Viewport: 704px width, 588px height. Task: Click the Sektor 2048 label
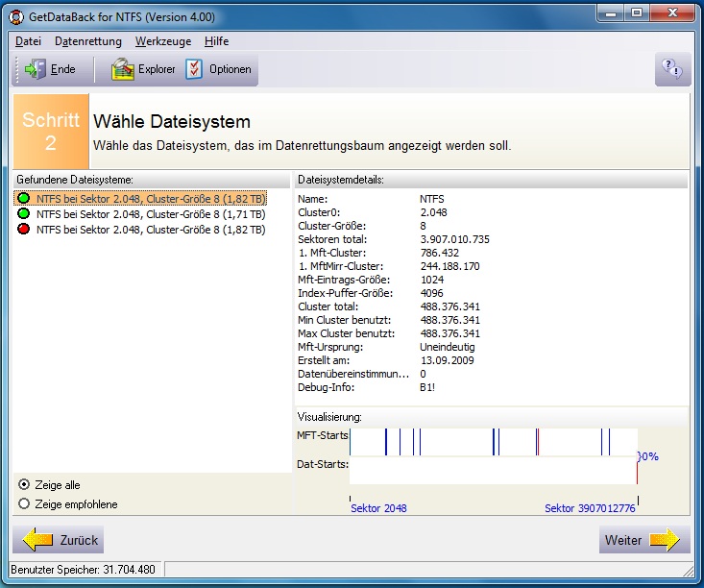click(x=378, y=508)
